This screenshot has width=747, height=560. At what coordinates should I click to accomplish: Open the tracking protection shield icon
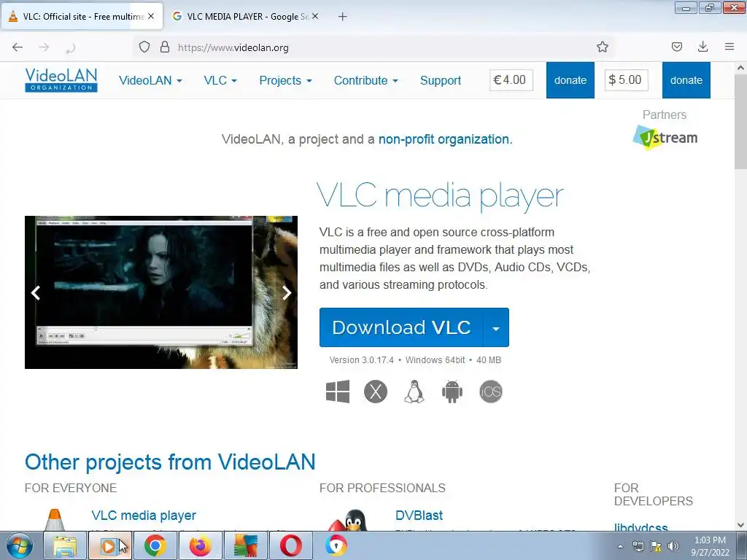click(144, 47)
